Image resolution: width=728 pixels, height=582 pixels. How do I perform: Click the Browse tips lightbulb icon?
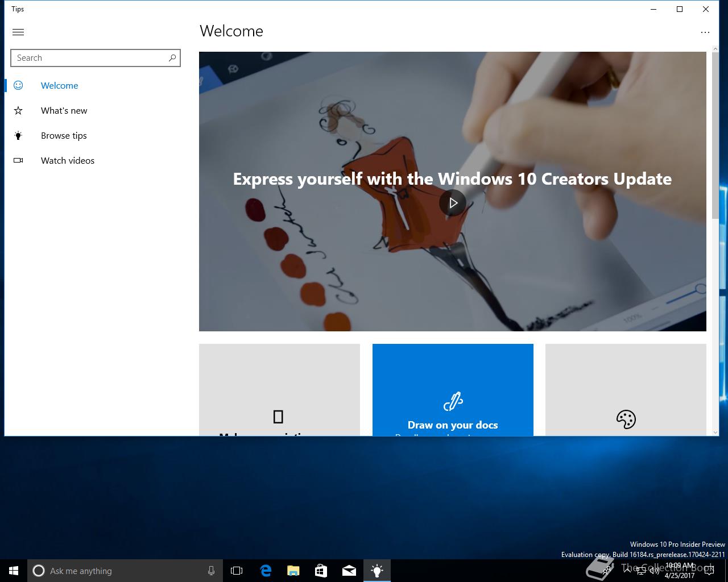pos(18,135)
